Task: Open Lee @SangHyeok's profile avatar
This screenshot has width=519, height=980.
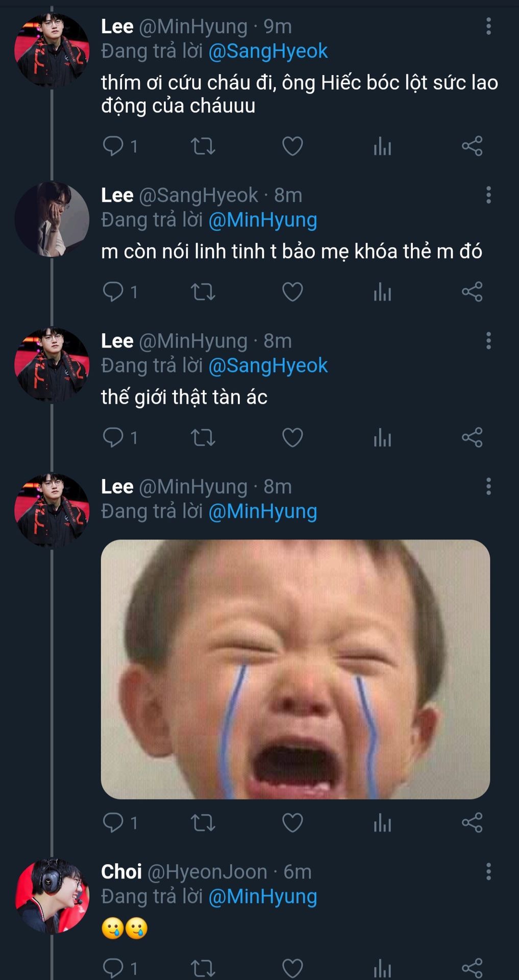Action: click(52, 219)
